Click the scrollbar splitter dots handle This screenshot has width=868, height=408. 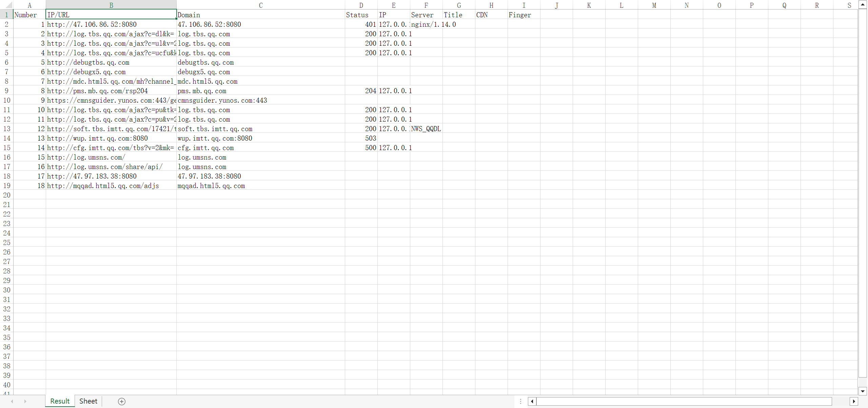tap(520, 401)
